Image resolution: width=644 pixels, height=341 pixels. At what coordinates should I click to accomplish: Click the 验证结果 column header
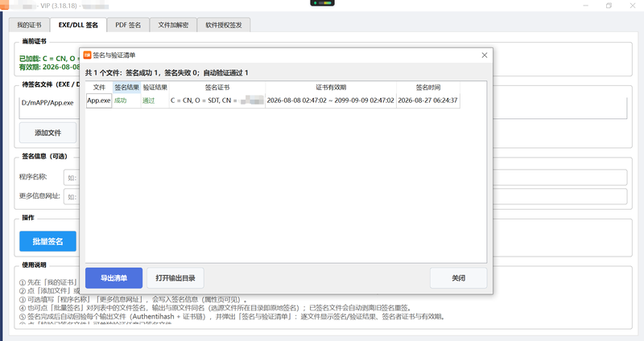pyautogui.click(x=155, y=88)
